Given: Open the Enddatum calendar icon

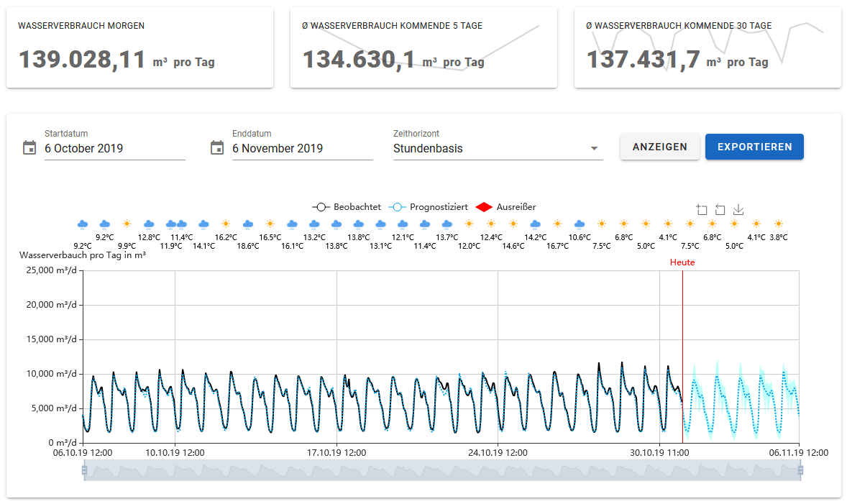Looking at the screenshot, I should point(217,147).
